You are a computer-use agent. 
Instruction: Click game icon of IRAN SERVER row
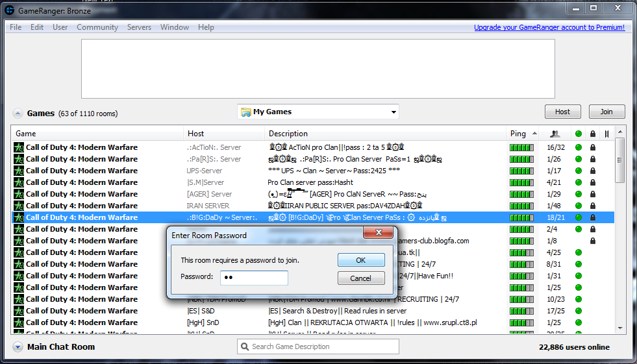[x=19, y=206]
